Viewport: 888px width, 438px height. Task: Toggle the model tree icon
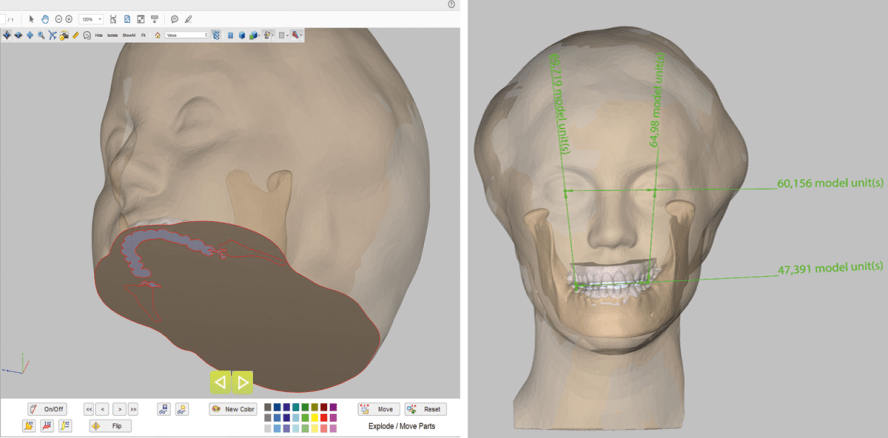pyautogui.click(x=217, y=35)
